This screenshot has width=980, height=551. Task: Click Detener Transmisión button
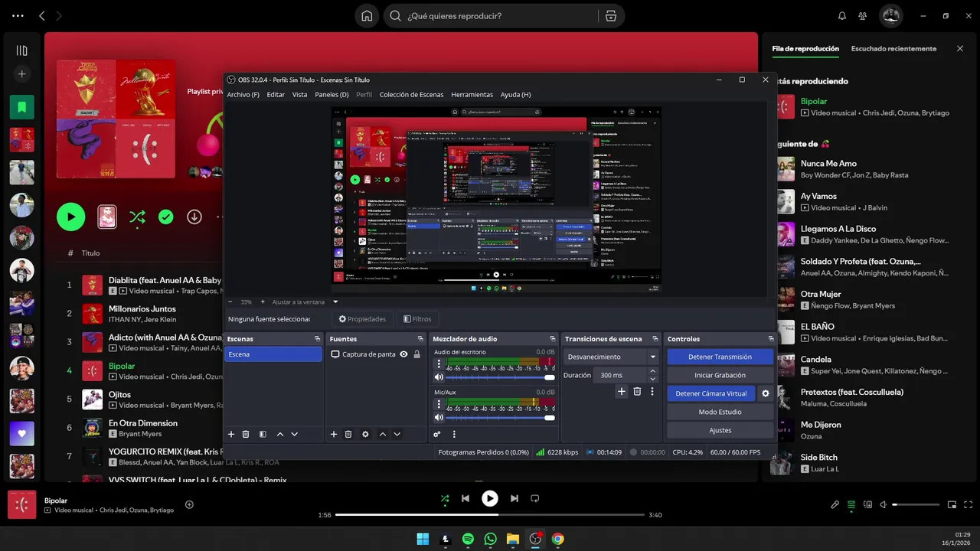coord(720,357)
